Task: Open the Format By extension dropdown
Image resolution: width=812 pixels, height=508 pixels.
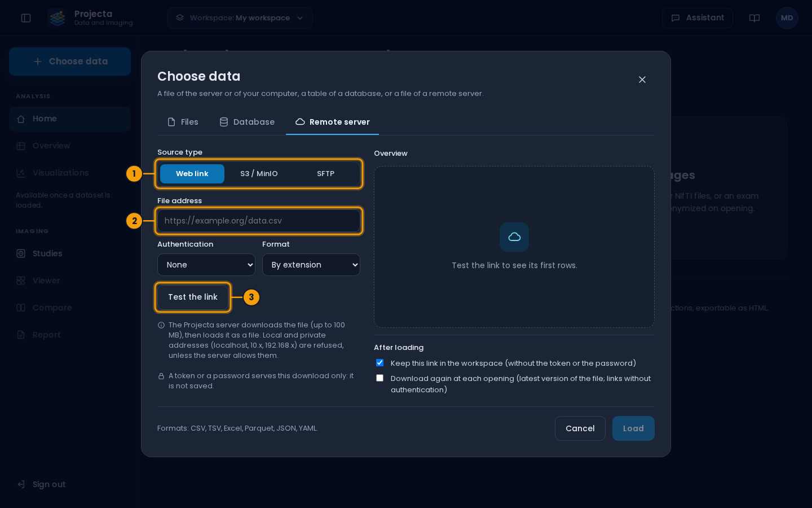Action: click(311, 265)
